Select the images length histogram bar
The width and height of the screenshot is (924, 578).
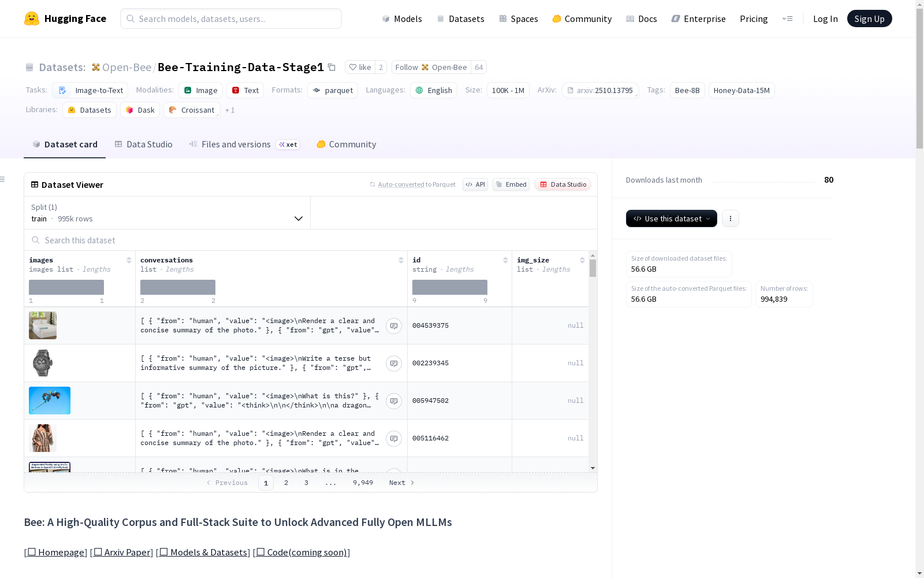66,287
